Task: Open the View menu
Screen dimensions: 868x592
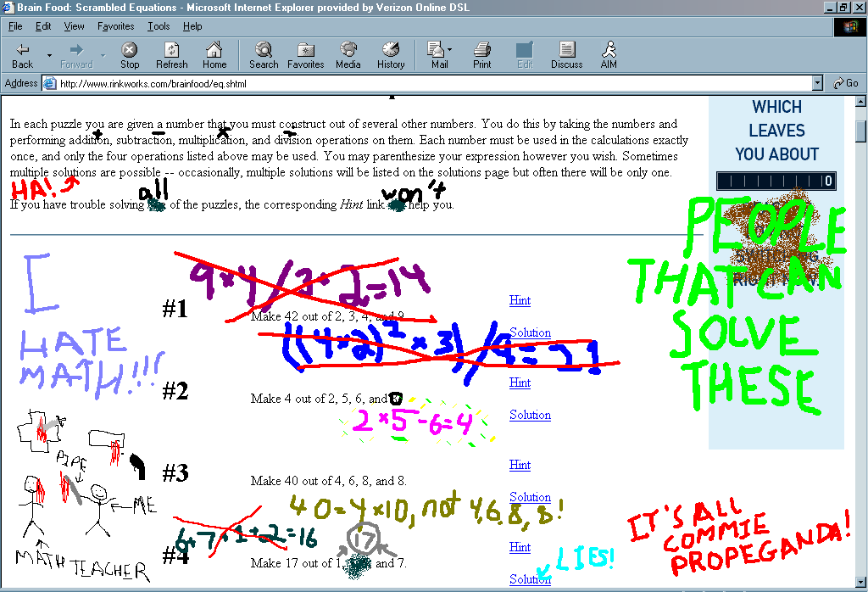Action: (74, 26)
